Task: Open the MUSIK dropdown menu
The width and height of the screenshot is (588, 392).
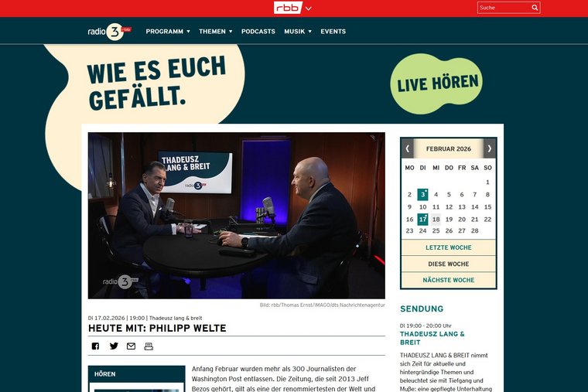Action: pos(297,32)
